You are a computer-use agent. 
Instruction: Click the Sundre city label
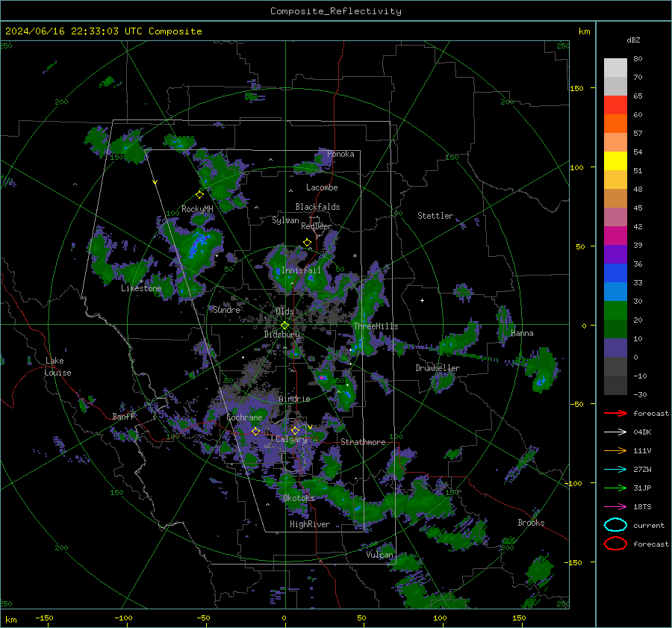226,309
